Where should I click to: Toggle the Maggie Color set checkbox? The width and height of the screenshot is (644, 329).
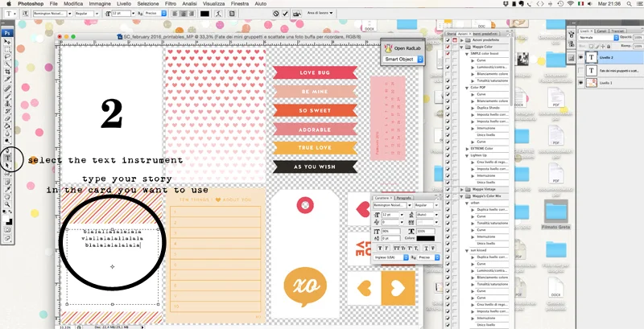tap(448, 47)
